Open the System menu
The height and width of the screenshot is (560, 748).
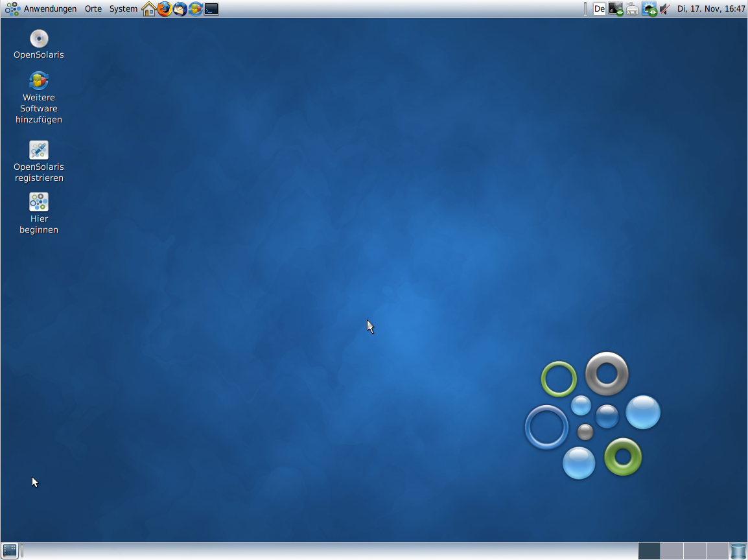(x=123, y=9)
